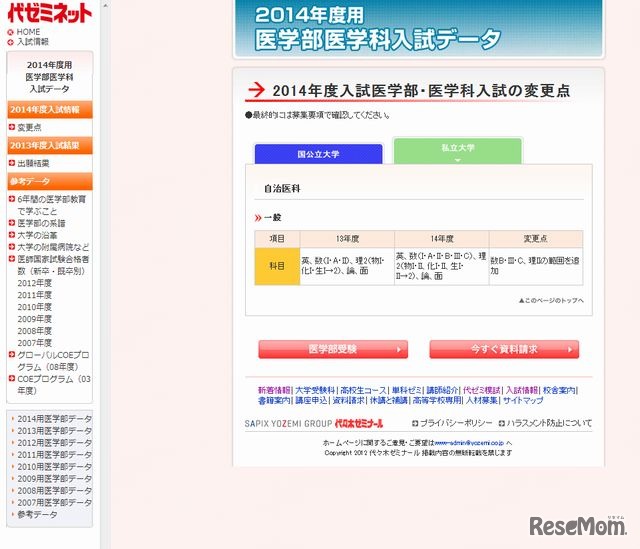Open 新着情報 footer link

[x=274, y=390]
